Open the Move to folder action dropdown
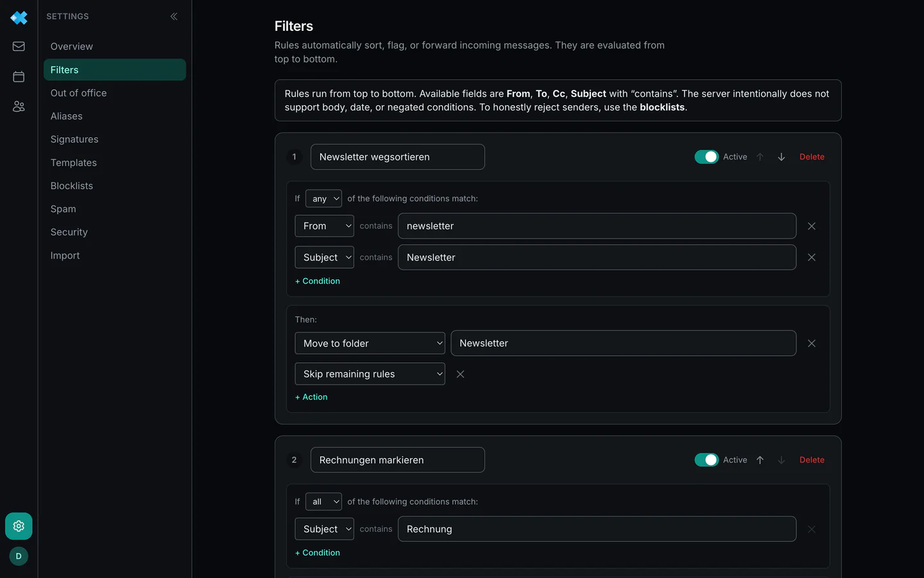924x578 pixels. [x=370, y=344]
